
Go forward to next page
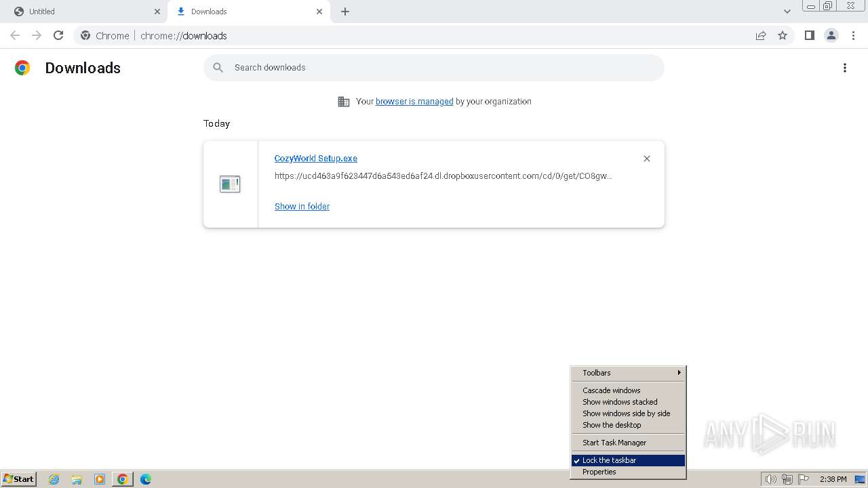[x=37, y=35]
